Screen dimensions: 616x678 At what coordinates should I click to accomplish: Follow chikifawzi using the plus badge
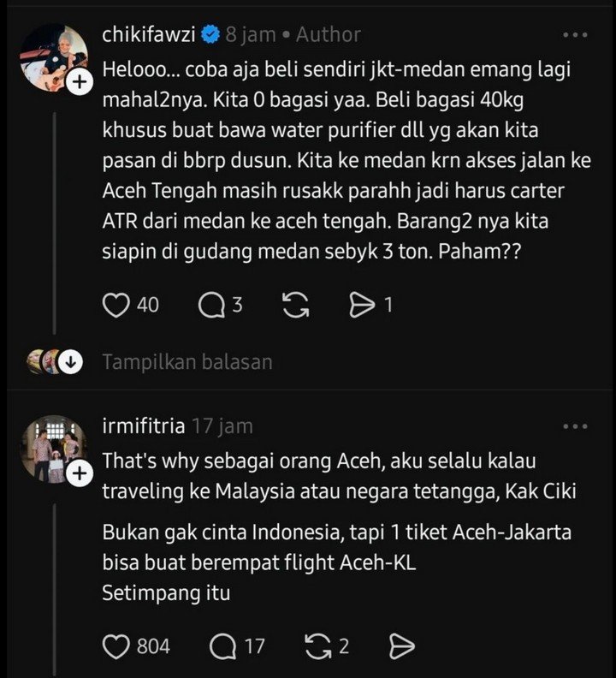80,83
